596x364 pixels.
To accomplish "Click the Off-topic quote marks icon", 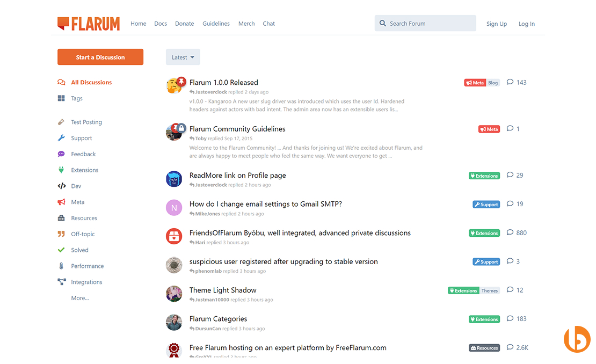I will click(x=61, y=234).
